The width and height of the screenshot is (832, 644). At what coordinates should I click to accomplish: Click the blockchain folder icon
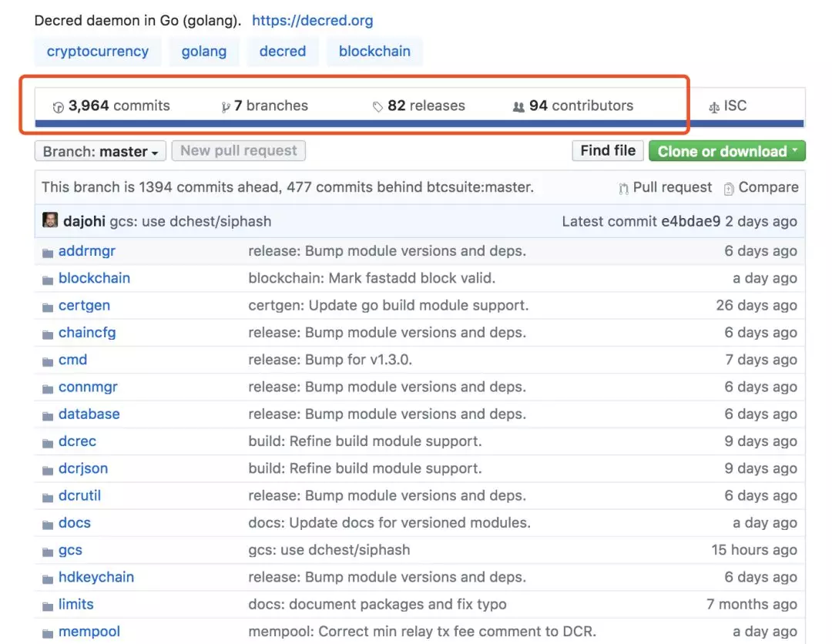pyautogui.click(x=48, y=280)
